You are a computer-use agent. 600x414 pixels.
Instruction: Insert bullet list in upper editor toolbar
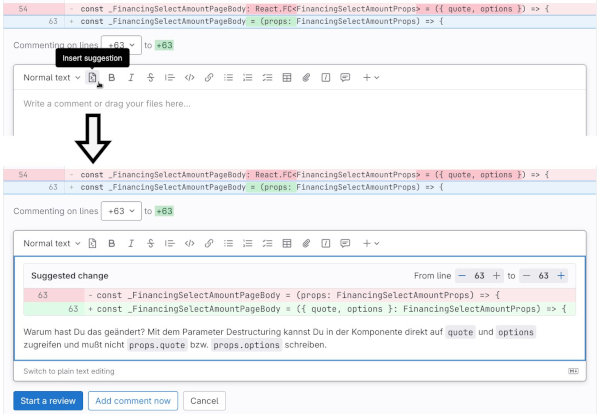click(229, 77)
